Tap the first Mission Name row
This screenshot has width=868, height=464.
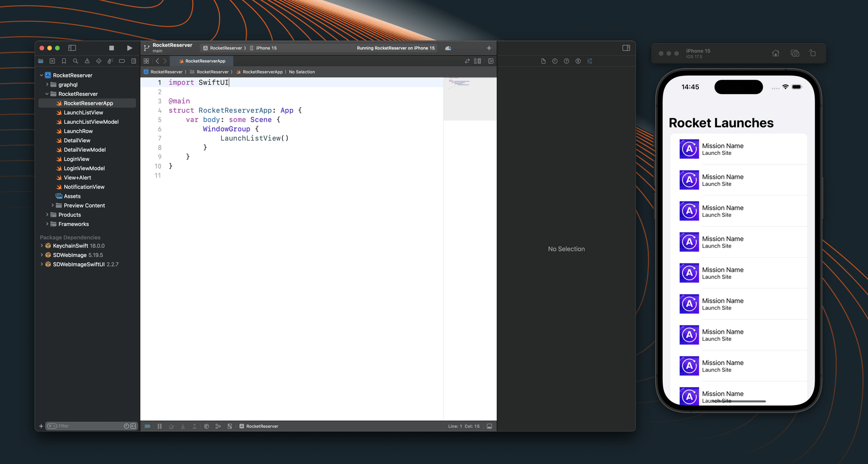(738, 149)
